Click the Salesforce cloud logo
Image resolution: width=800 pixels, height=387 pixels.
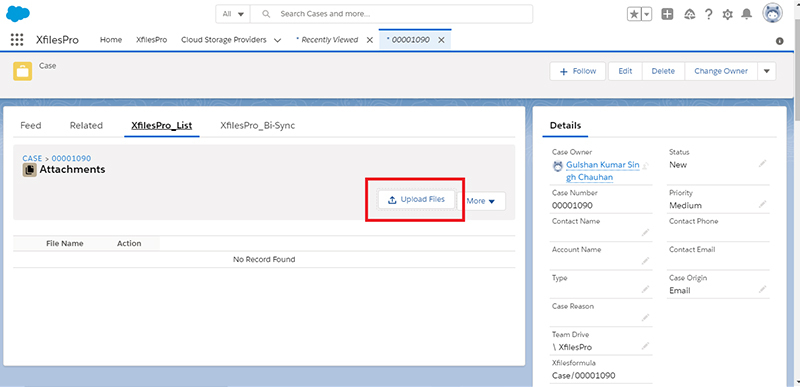pos(18,14)
